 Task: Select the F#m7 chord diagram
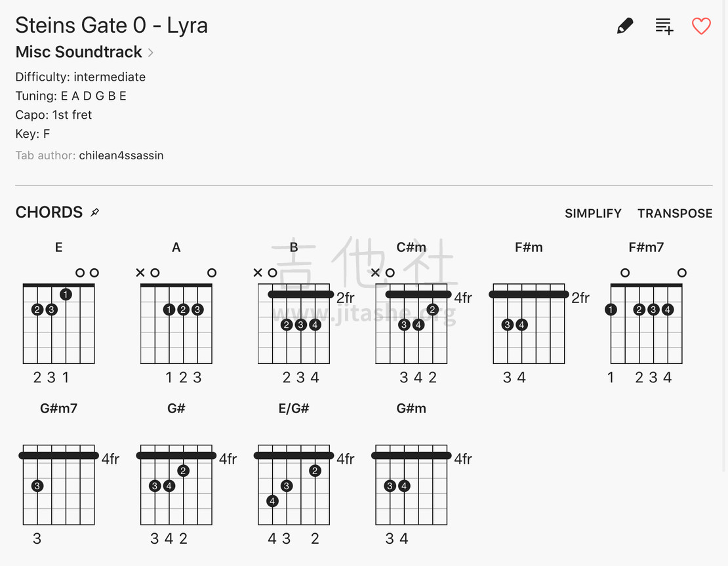click(x=646, y=313)
